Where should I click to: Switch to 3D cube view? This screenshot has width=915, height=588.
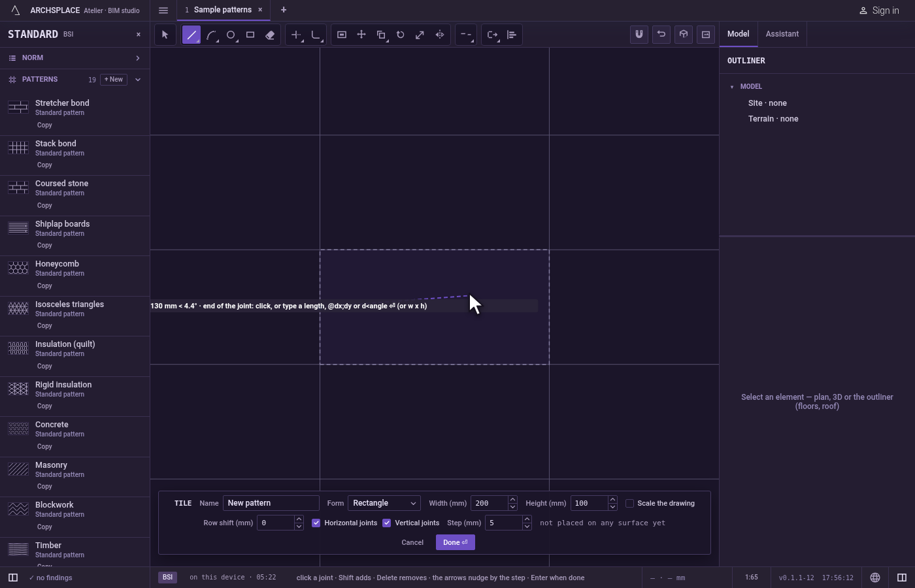684,35
